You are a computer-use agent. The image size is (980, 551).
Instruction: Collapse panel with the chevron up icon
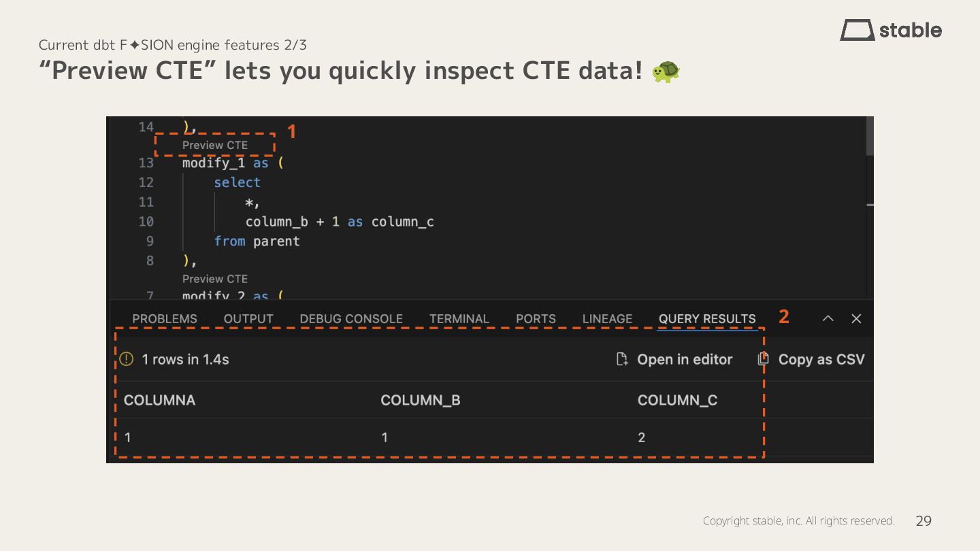point(828,318)
